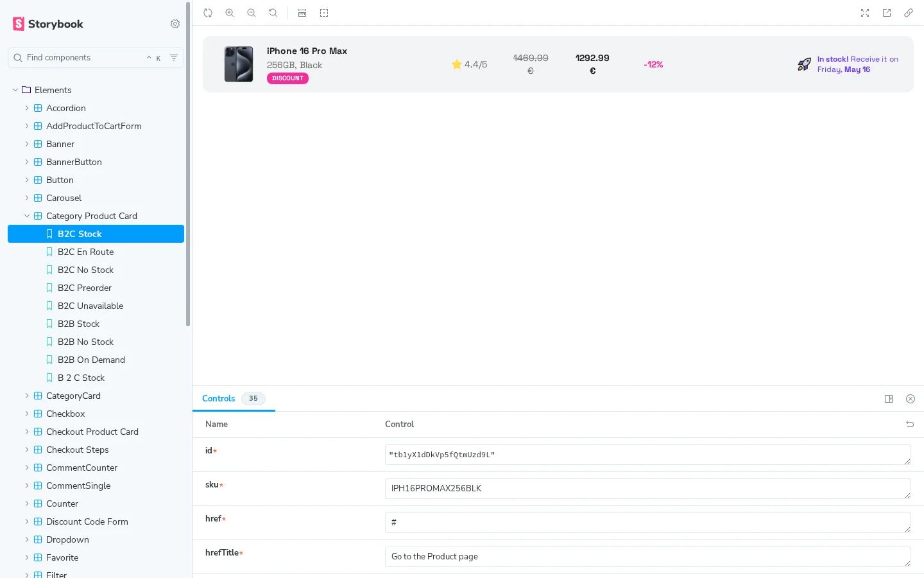
Task: Open the B2B No Stock story
Action: pyautogui.click(x=96, y=342)
